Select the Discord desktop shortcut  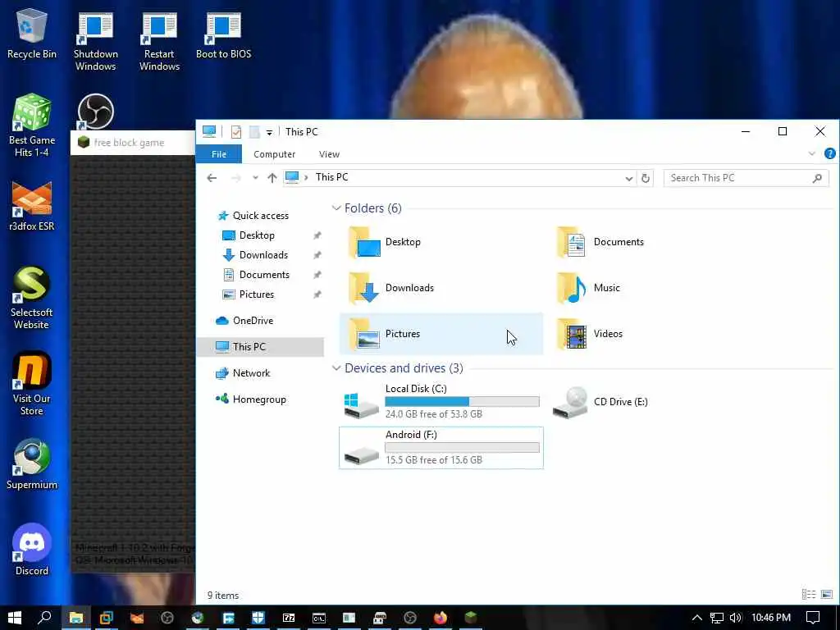(x=32, y=550)
